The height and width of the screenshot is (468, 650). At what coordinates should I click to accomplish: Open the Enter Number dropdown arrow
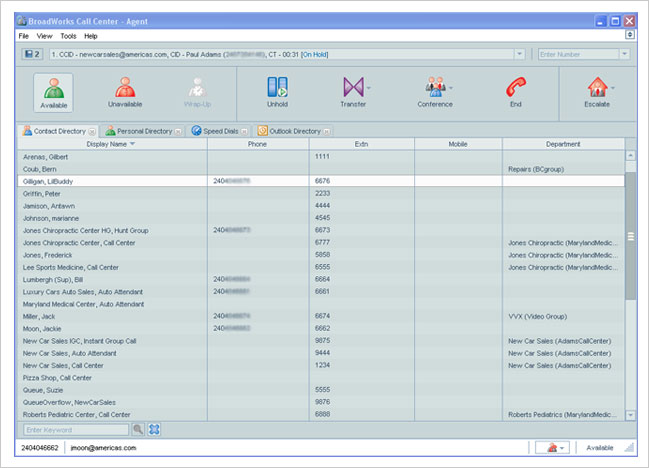coord(625,54)
